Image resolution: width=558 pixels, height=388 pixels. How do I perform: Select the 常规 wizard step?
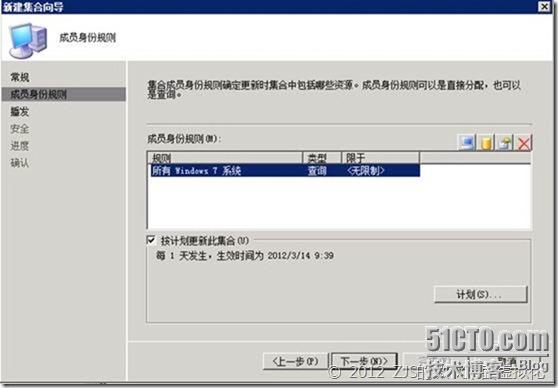[x=20, y=77]
